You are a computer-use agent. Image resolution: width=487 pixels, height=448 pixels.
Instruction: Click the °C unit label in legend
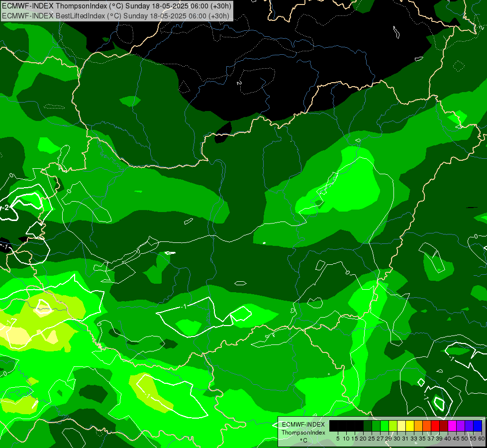click(x=304, y=441)
